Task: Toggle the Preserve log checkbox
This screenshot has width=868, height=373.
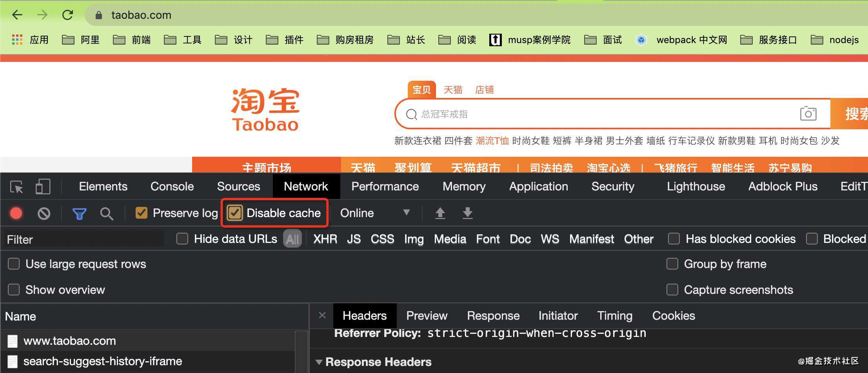Action: pos(141,213)
